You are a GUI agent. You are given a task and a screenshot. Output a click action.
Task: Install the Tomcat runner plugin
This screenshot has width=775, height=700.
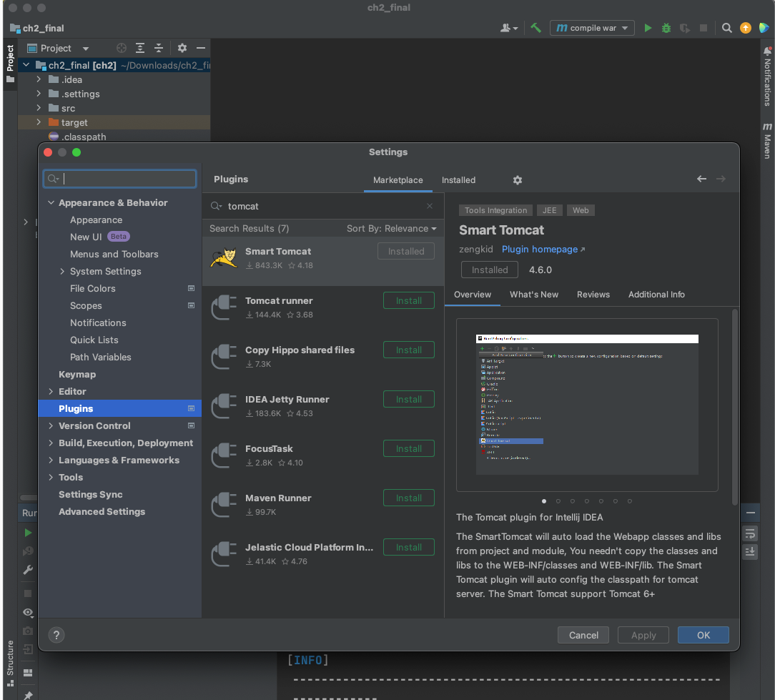click(x=409, y=300)
